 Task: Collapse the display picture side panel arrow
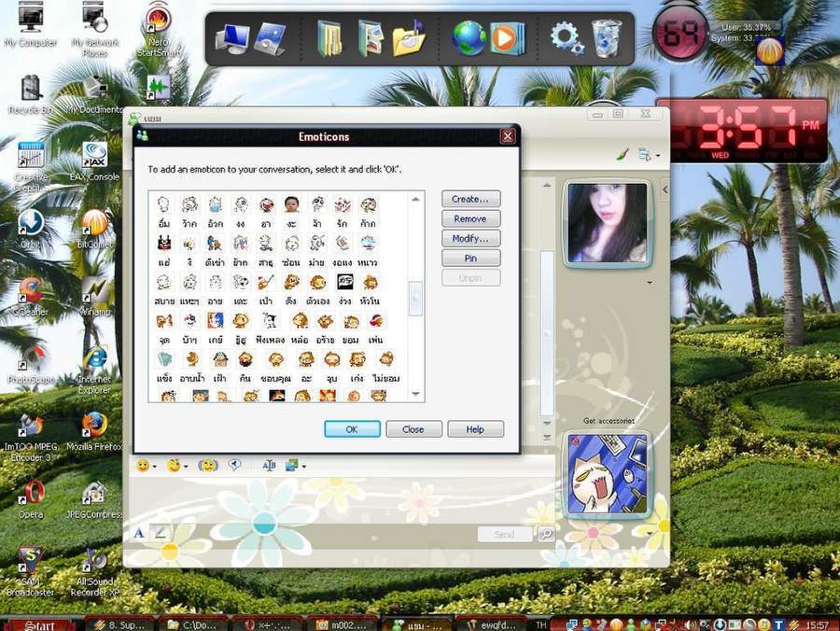[x=665, y=189]
